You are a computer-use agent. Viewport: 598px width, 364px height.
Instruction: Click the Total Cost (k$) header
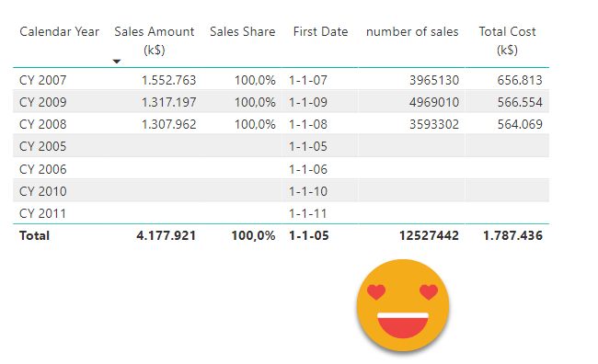pos(507,40)
